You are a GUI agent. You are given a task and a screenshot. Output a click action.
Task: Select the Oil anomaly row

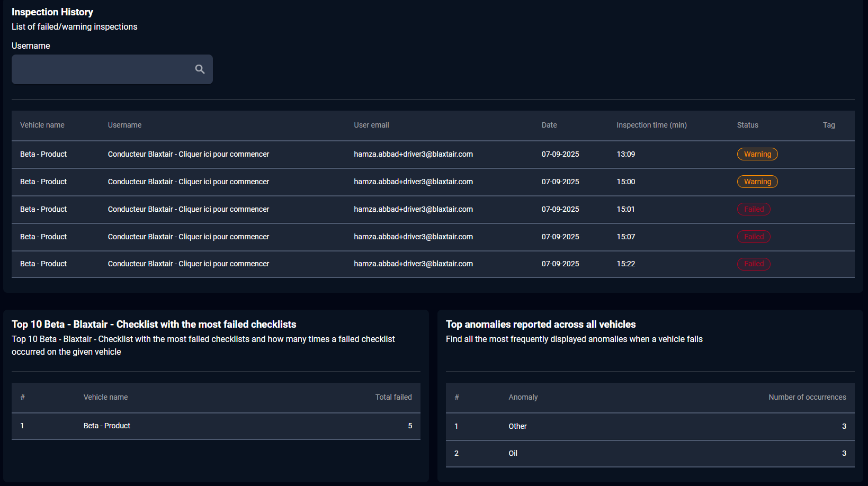coord(513,453)
